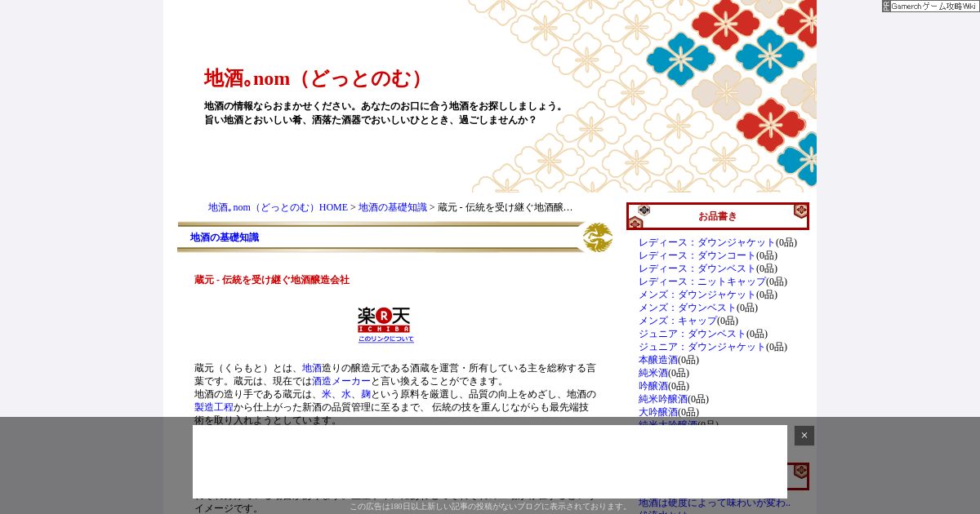
Task: Click breadcrumb text 蔵元 - 伝統を受け継ぐ地酒醸…
Action: (x=506, y=207)
